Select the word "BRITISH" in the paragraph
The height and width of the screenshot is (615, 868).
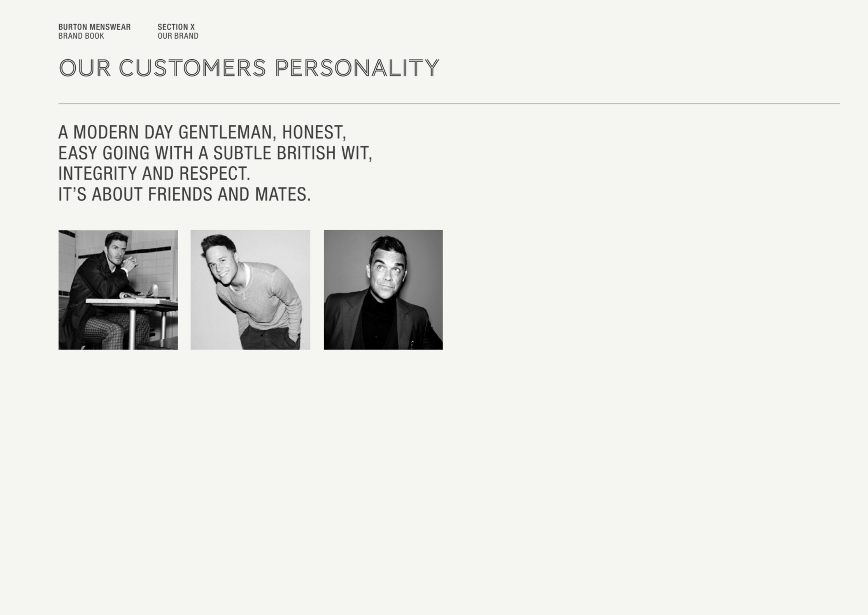306,153
